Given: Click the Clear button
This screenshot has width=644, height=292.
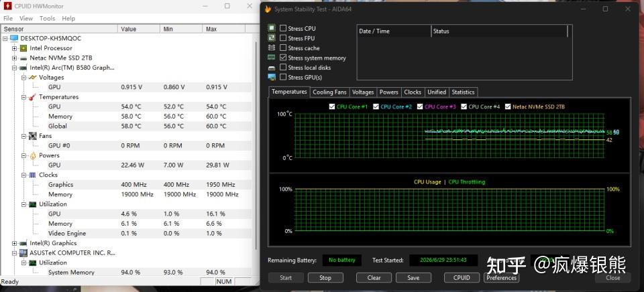Looking at the screenshot, I should pyautogui.click(x=374, y=278).
